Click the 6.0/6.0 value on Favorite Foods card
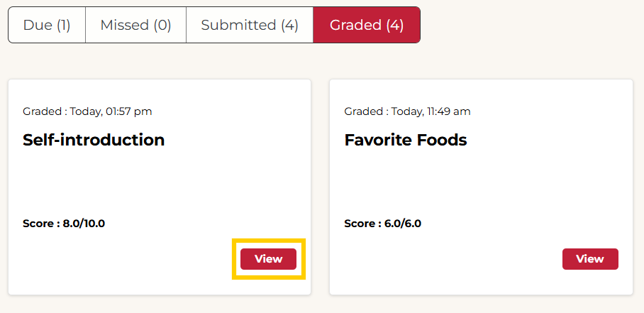 [x=403, y=224]
